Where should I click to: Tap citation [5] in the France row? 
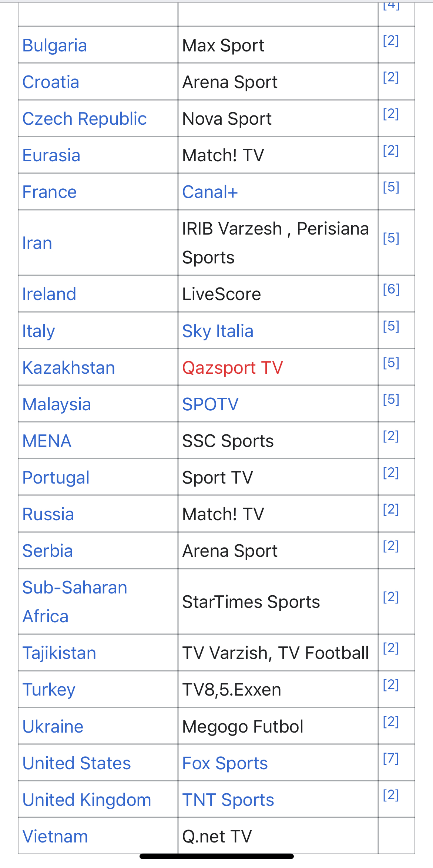tap(391, 187)
